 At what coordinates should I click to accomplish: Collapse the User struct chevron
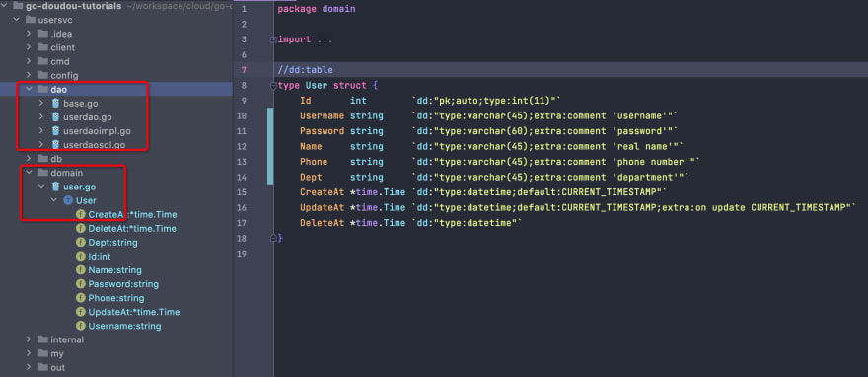[53, 200]
